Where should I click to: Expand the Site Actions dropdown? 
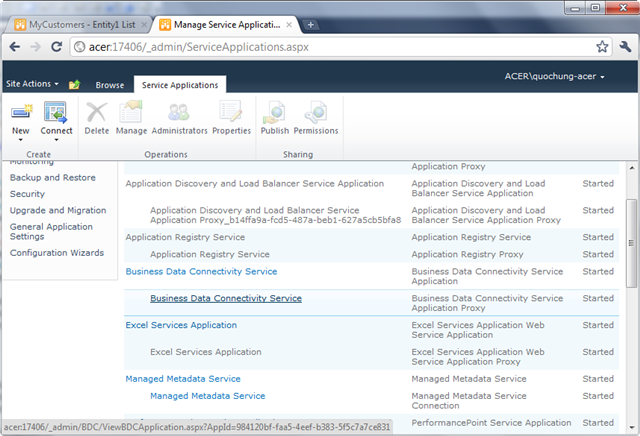click(x=32, y=83)
